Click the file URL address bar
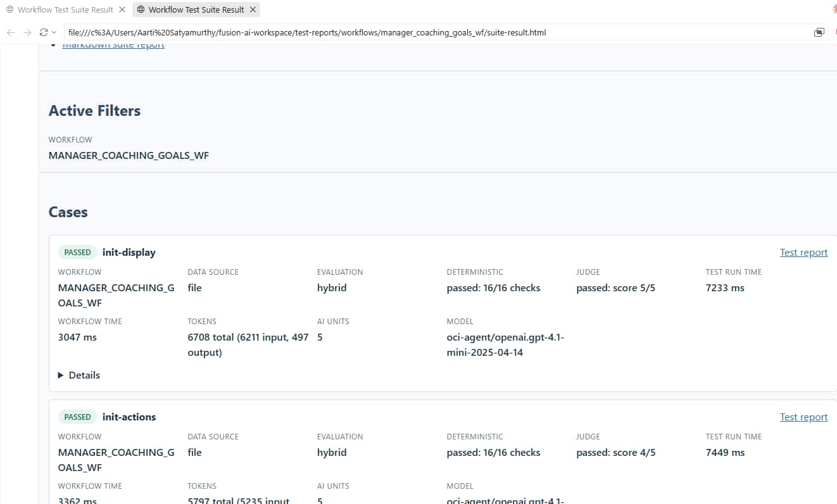The height and width of the screenshot is (504, 837). tap(437, 32)
